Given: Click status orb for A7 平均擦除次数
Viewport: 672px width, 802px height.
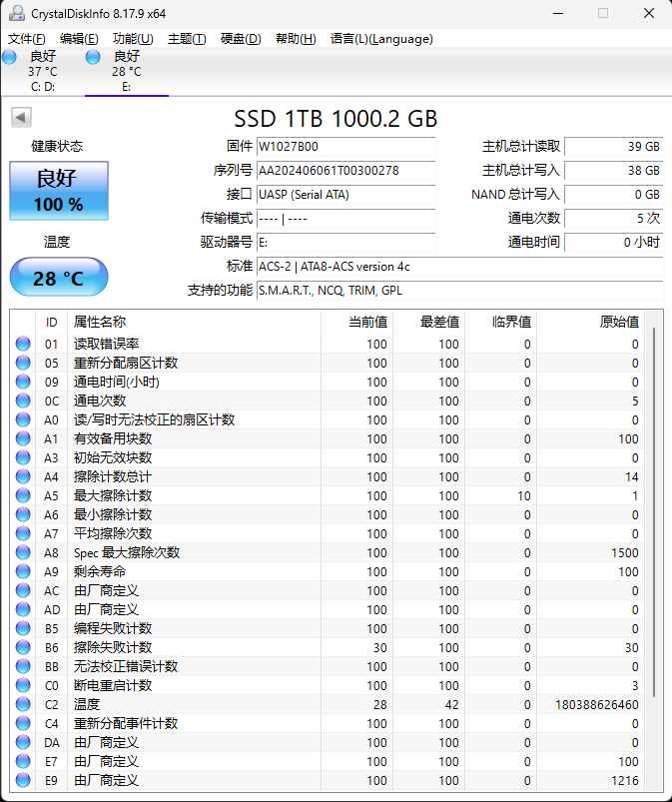Looking at the screenshot, I should pyautogui.click(x=23, y=533).
